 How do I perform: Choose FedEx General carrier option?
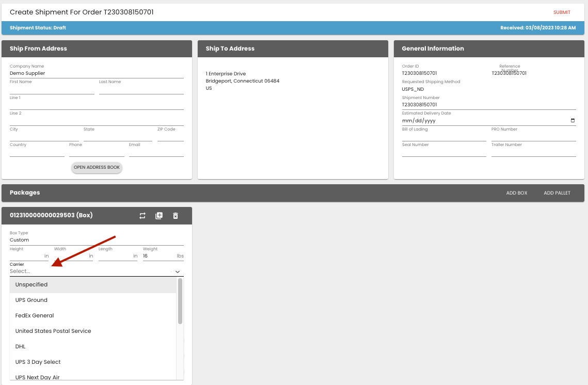[x=35, y=315]
